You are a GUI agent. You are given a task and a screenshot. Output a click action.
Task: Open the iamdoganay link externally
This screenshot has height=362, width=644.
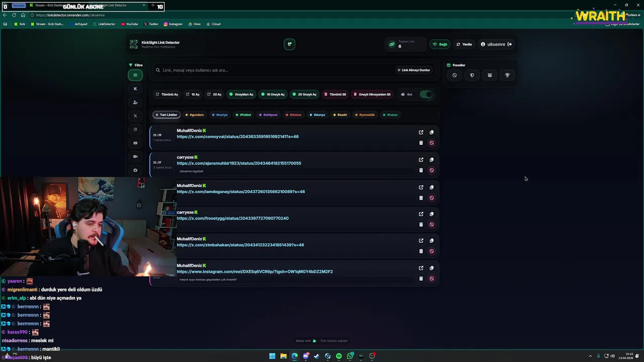pyautogui.click(x=421, y=187)
